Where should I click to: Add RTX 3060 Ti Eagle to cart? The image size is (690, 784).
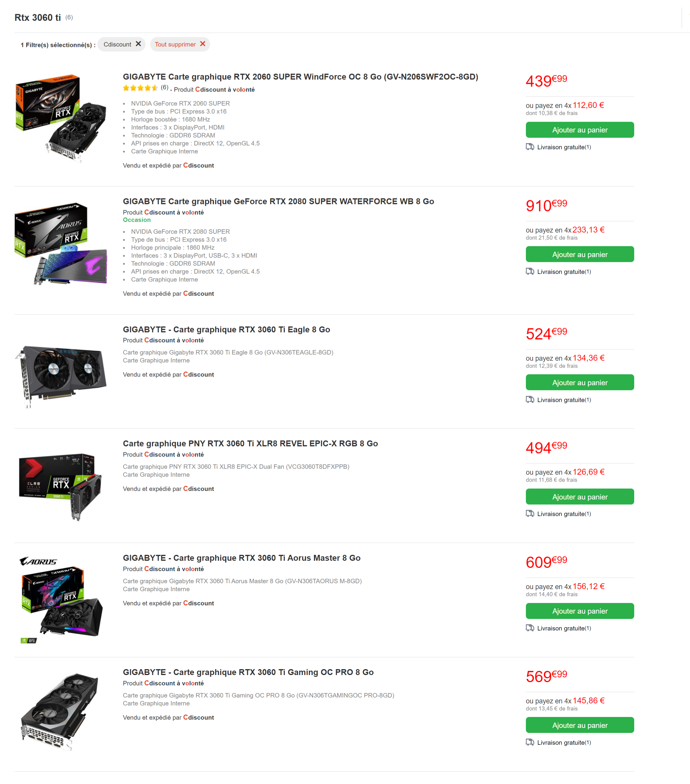[579, 382]
